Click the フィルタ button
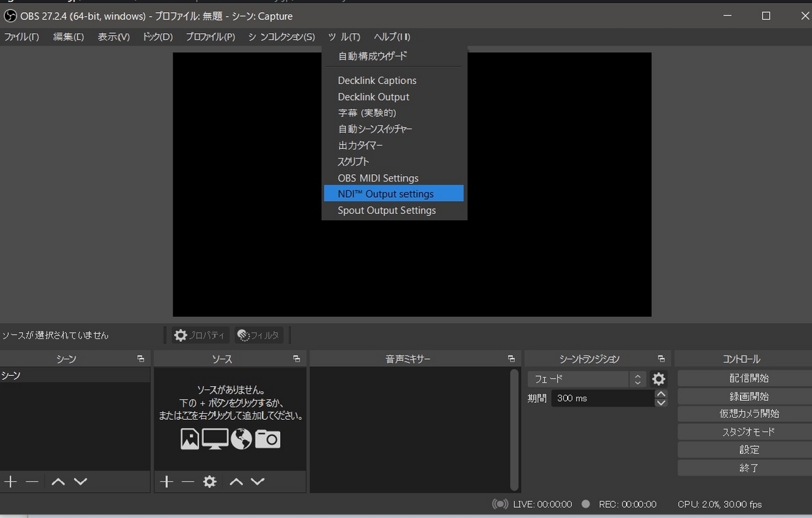The image size is (812, 518). (260, 335)
